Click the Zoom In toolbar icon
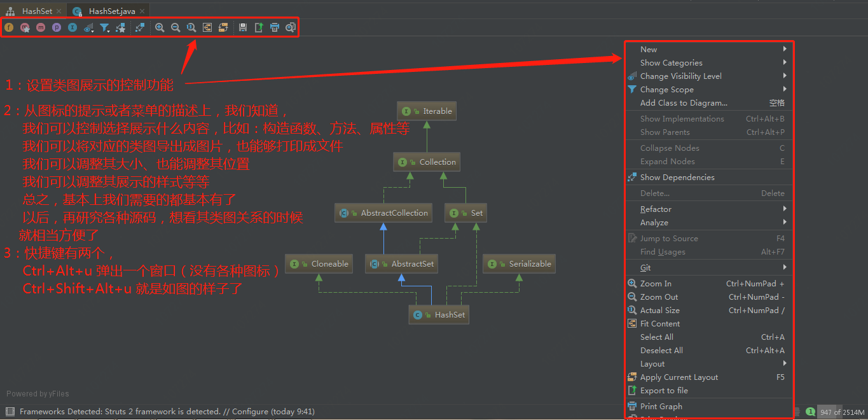This screenshot has height=420, width=868. pos(160,27)
